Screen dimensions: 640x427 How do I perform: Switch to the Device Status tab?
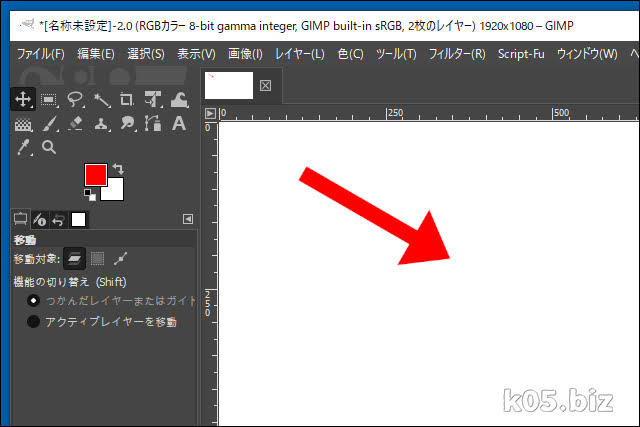[40, 220]
